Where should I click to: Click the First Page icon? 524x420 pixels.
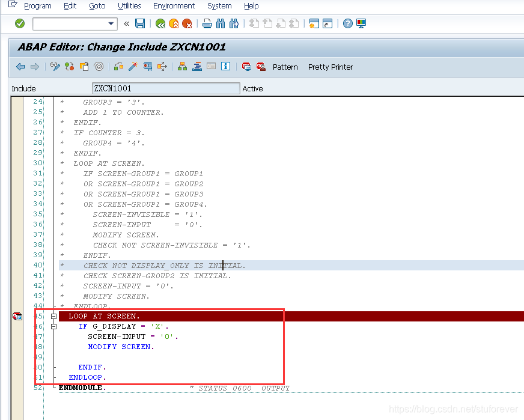[254, 23]
